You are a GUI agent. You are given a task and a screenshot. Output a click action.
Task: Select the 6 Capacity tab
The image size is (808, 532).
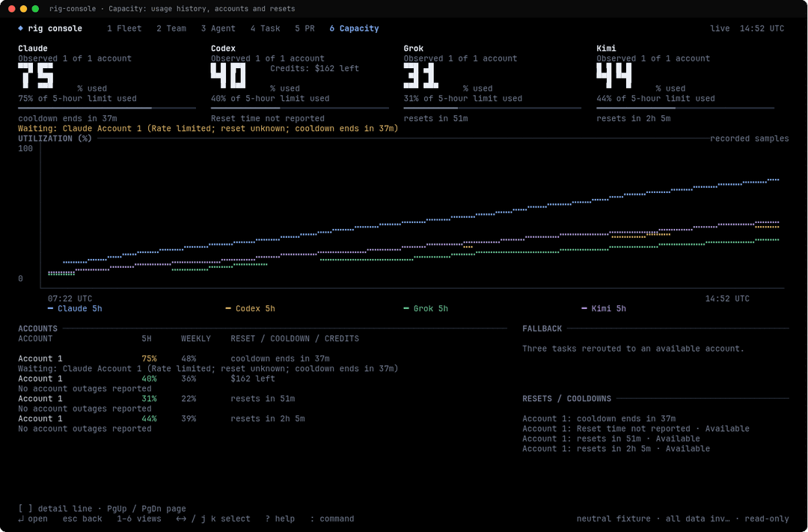pos(355,28)
